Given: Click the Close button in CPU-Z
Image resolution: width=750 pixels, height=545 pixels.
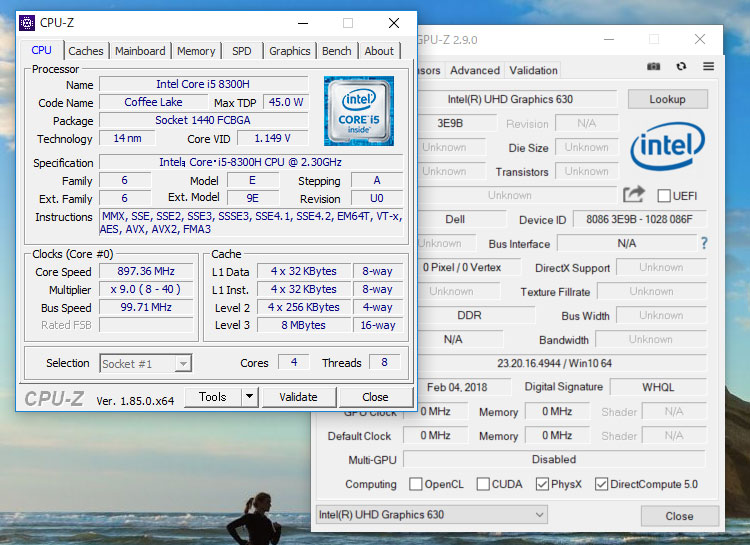Looking at the screenshot, I should click(375, 397).
